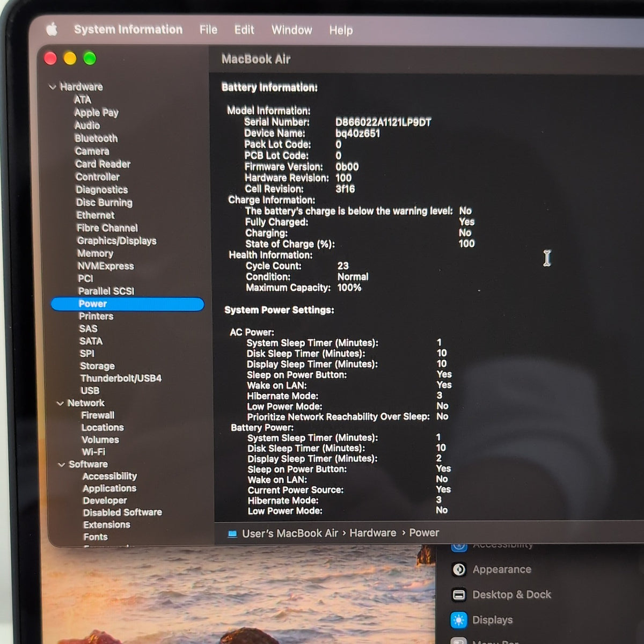Click the Appearance settings icon
Image resolution: width=644 pixels, height=644 pixels.
(459, 569)
